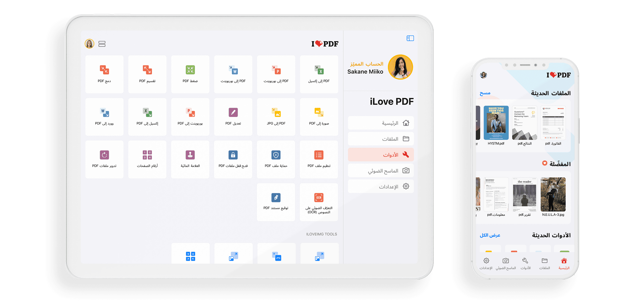644x307 pixels.
Task: Open Sakane Miiko's large profile picture
Action: point(400,67)
